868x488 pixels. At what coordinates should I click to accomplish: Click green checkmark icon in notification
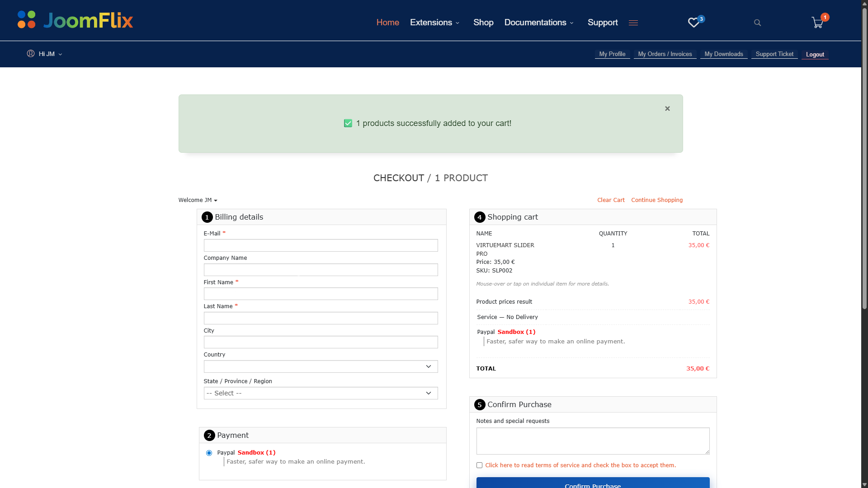tap(348, 123)
